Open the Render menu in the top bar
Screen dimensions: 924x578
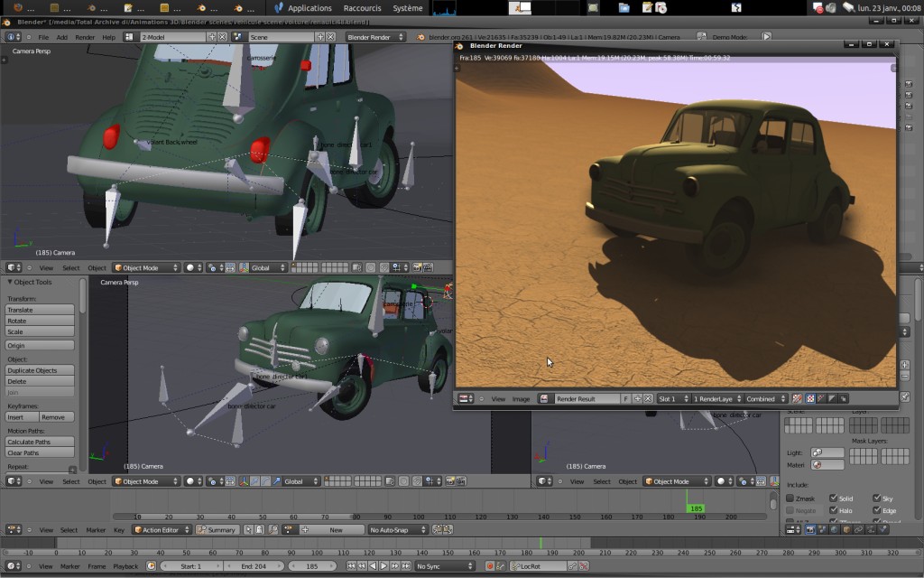(x=84, y=37)
